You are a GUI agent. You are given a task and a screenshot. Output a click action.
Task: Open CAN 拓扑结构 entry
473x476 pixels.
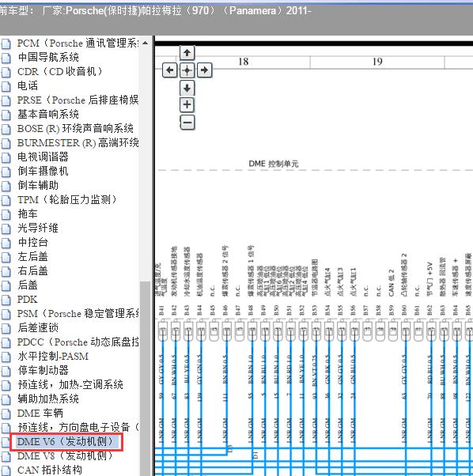coord(50,470)
